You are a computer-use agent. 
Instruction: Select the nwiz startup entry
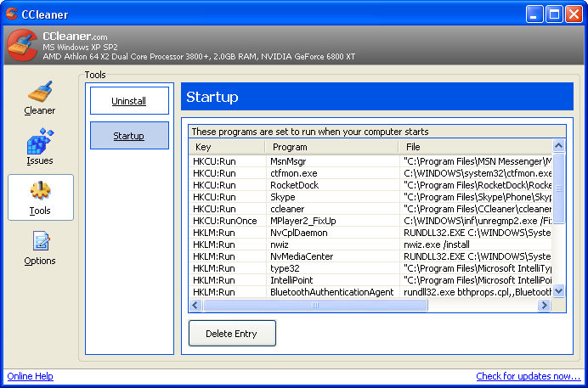coord(370,245)
